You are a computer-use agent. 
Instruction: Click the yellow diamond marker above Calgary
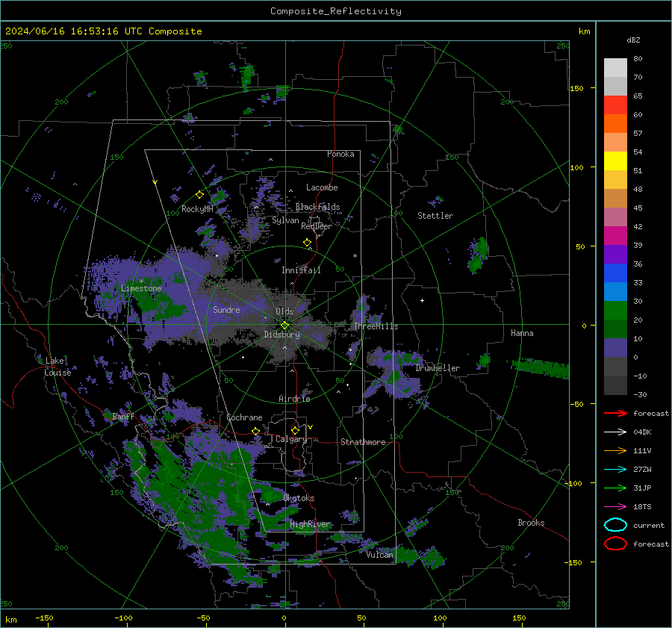pos(295,430)
